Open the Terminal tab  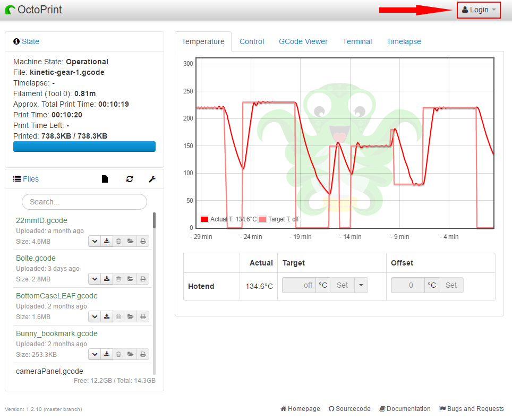pos(357,41)
